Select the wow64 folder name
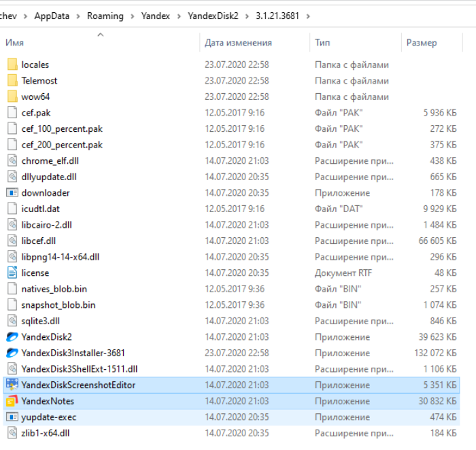The height and width of the screenshot is (450, 476). [x=35, y=97]
